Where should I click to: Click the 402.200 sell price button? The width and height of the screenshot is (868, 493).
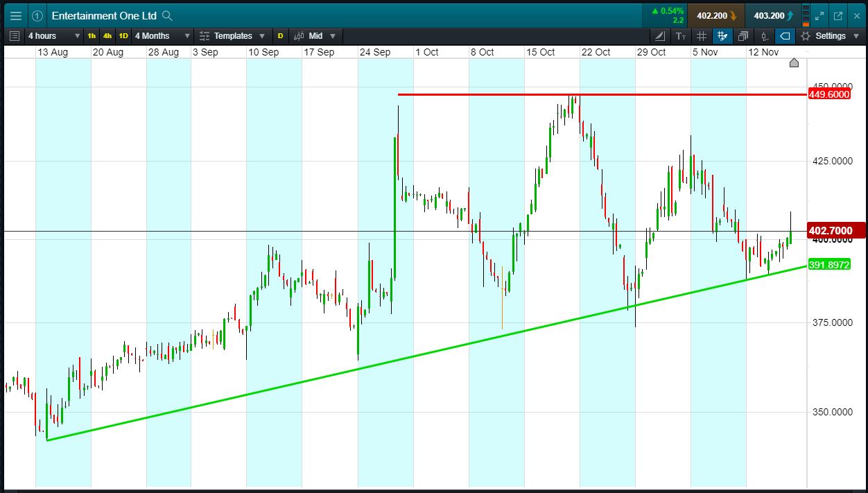tap(716, 16)
